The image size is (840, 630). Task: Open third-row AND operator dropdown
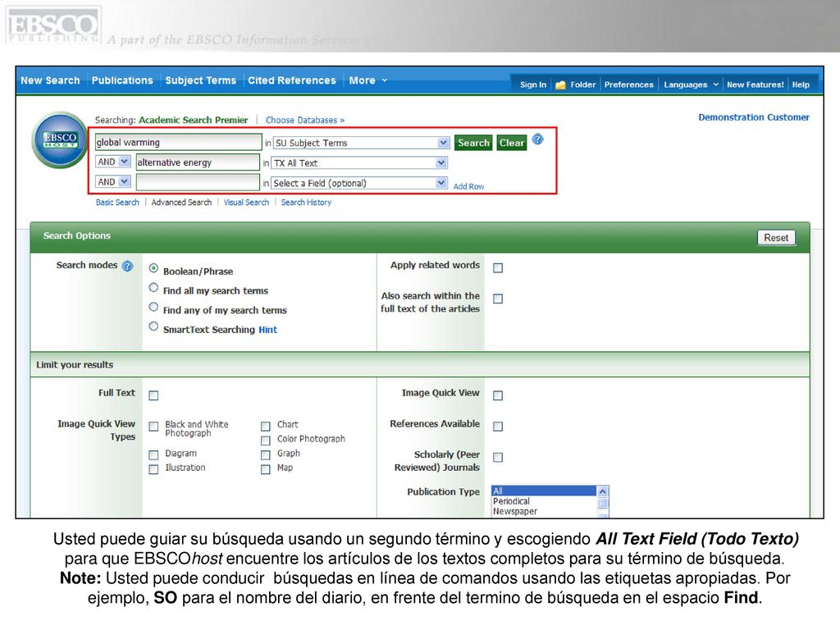click(x=113, y=182)
